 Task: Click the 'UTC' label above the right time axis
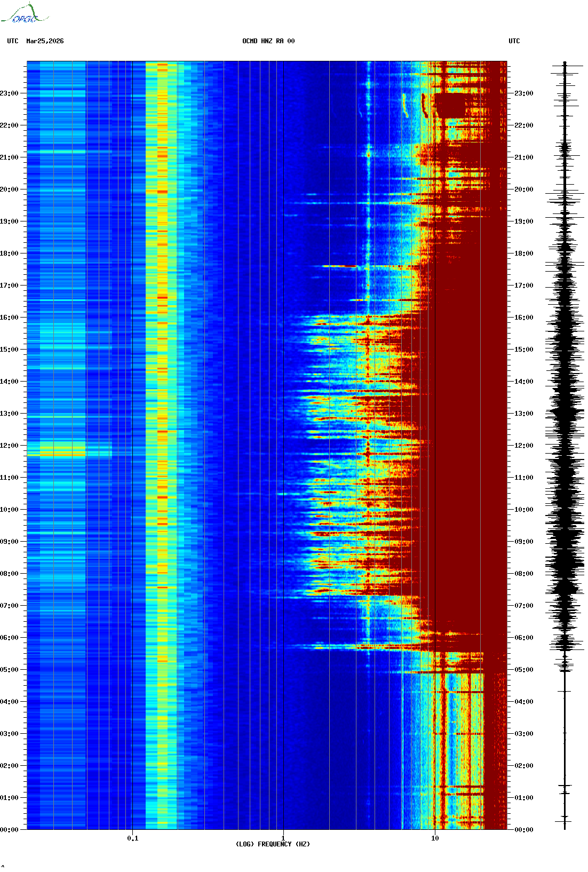click(514, 41)
